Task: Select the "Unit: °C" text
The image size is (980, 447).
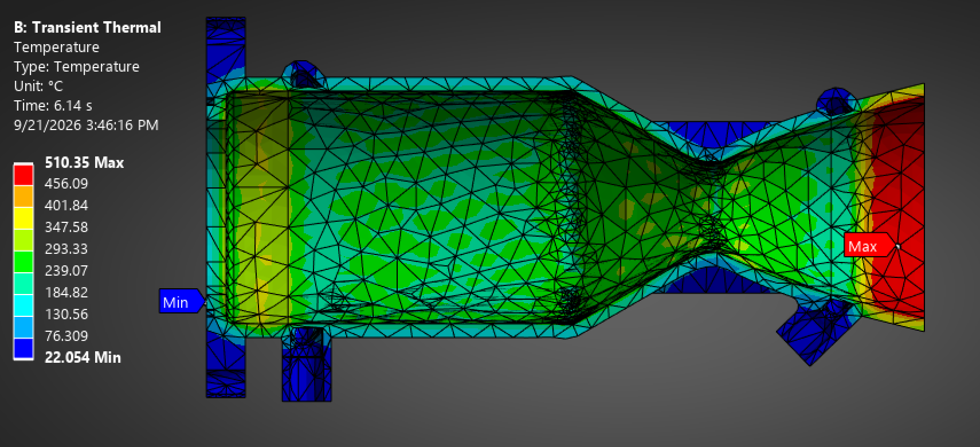Action: pyautogui.click(x=38, y=86)
